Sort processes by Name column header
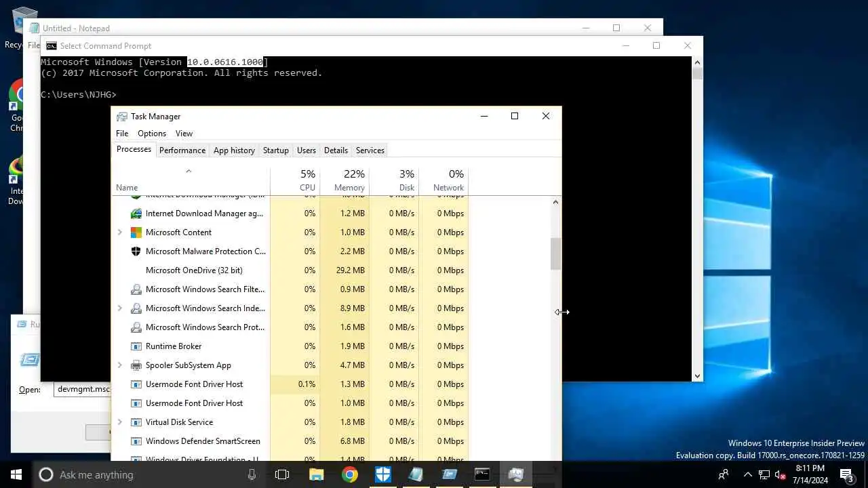 coord(191,180)
